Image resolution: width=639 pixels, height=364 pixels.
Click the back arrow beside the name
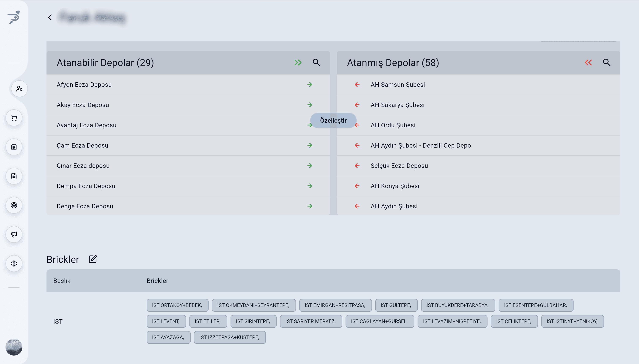[x=50, y=17]
